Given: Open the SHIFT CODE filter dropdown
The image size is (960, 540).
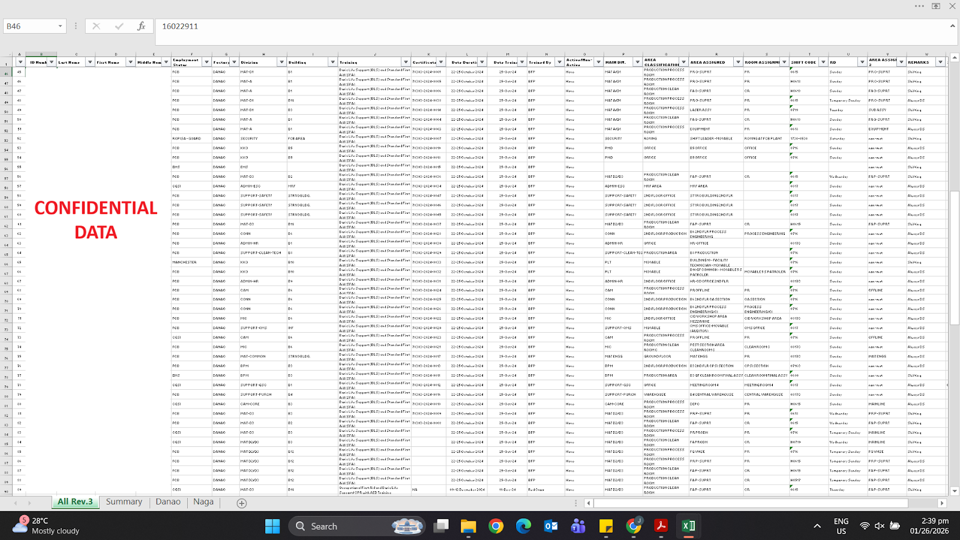Looking at the screenshot, I should [x=823, y=62].
